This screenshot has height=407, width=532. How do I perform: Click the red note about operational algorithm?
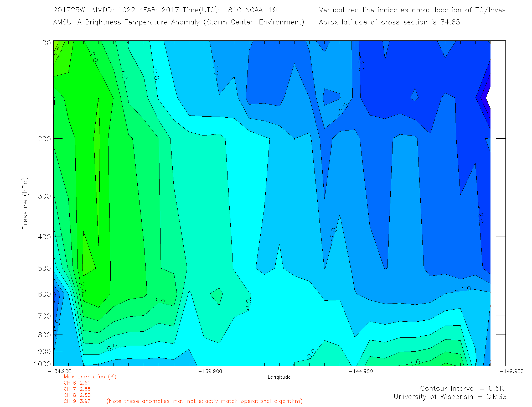coord(204,401)
